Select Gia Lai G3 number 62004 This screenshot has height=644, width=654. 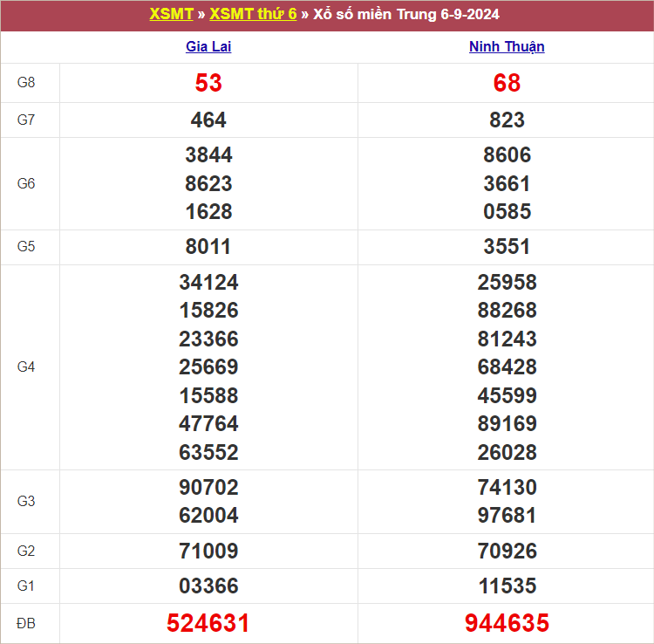click(208, 516)
